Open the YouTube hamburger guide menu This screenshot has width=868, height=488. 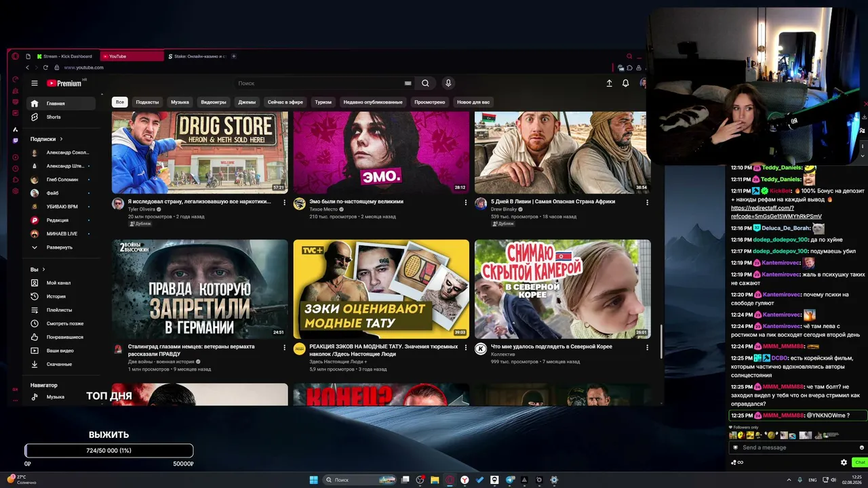click(35, 83)
